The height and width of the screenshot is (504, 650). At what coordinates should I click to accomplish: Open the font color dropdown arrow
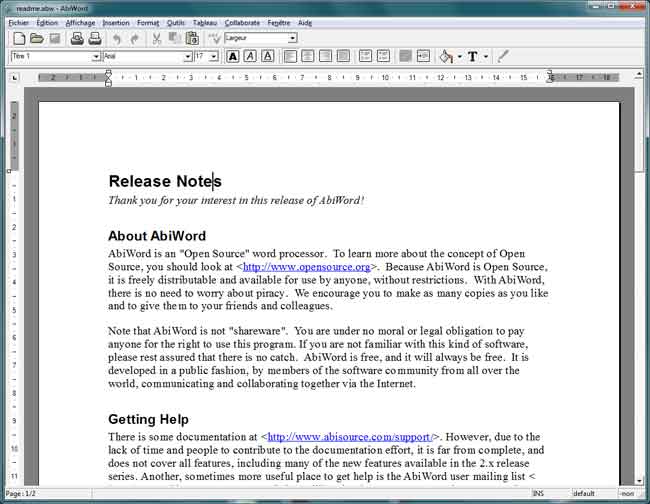(x=486, y=57)
